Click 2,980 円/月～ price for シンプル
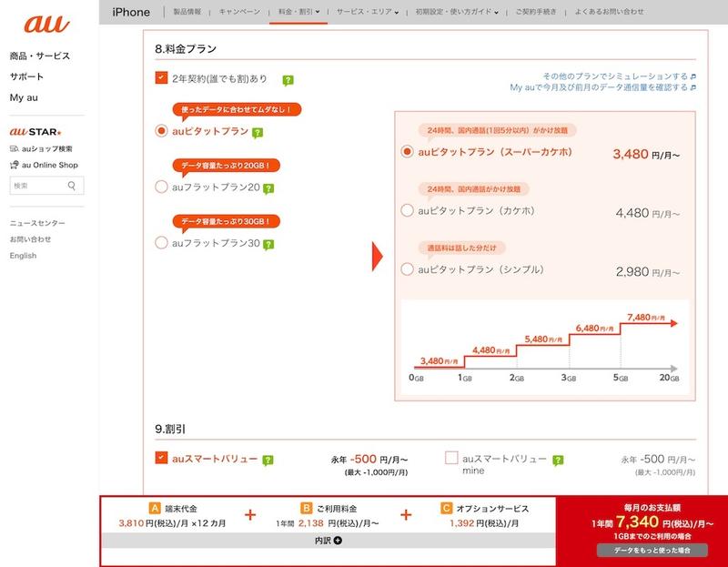This screenshot has width=728, height=567. 648,271
